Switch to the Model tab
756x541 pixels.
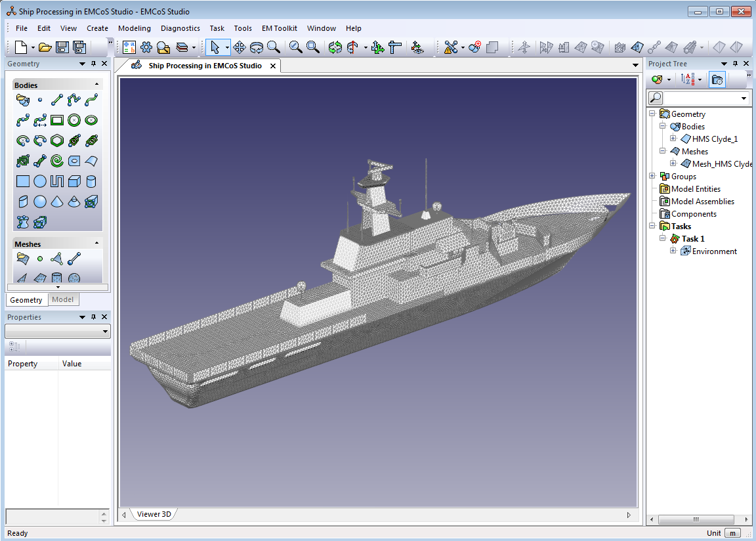(x=62, y=299)
